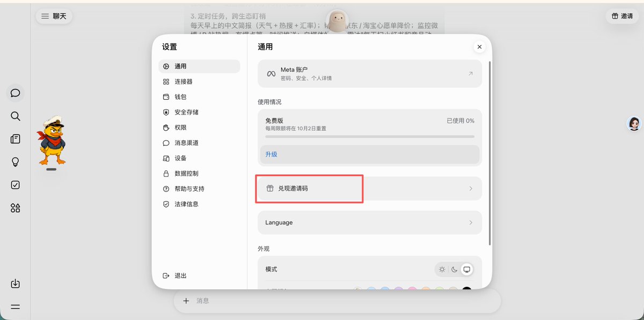Expand the Language row
644x320 pixels.
click(370, 222)
